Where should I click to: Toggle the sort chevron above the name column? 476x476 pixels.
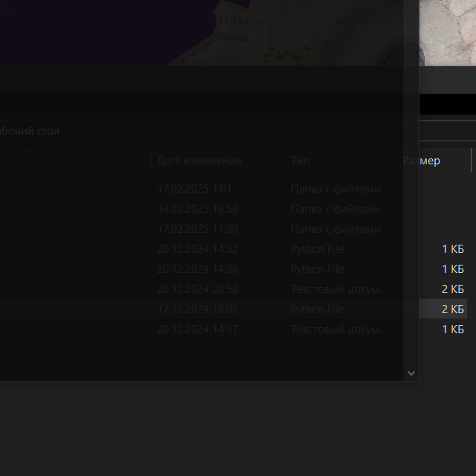coord(30,150)
